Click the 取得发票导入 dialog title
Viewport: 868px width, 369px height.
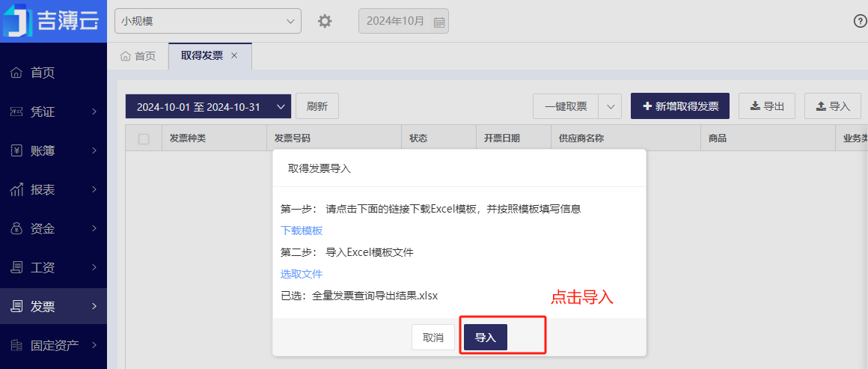point(320,169)
